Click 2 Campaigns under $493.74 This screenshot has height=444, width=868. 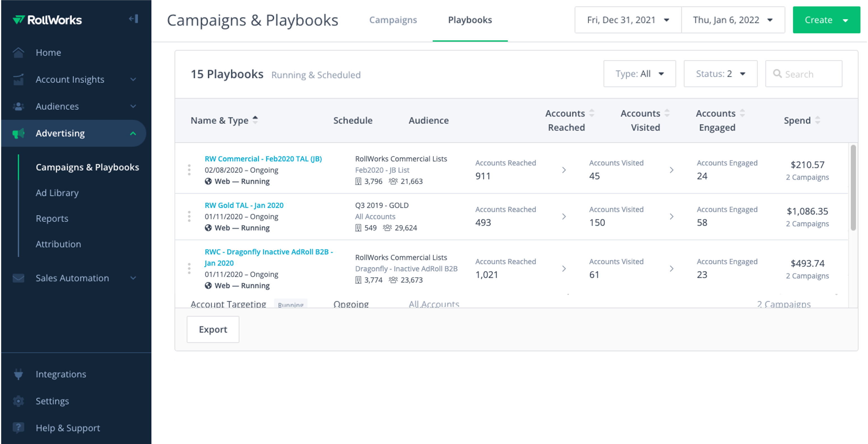click(x=807, y=276)
